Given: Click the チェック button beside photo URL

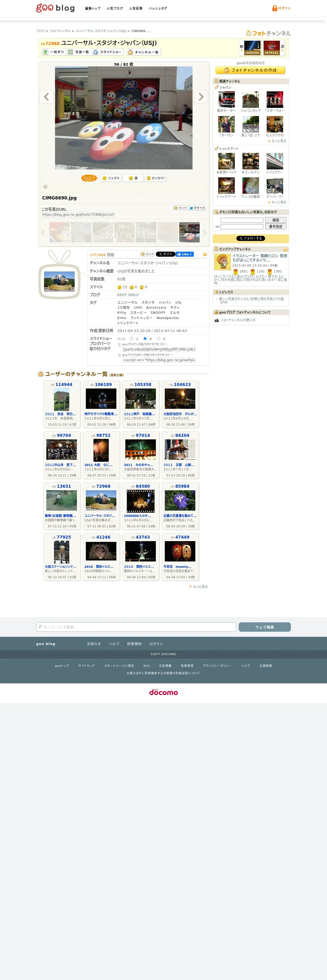Looking at the screenshot, I should pyautogui.click(x=180, y=208).
